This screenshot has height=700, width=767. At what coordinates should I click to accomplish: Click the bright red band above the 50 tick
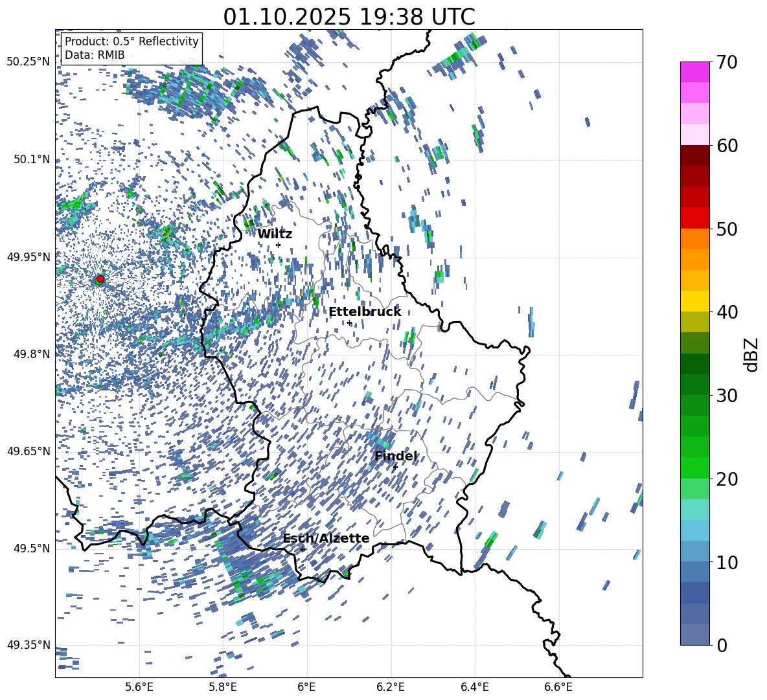694,218
